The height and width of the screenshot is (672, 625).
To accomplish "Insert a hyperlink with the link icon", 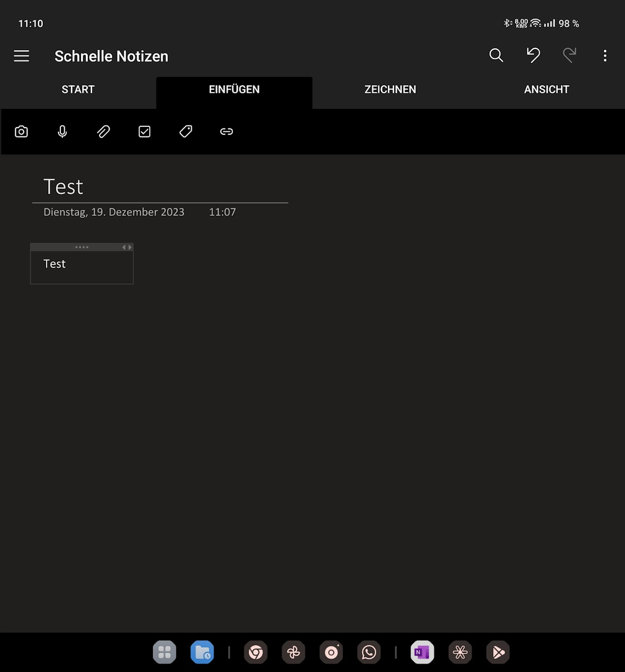I will point(227,131).
